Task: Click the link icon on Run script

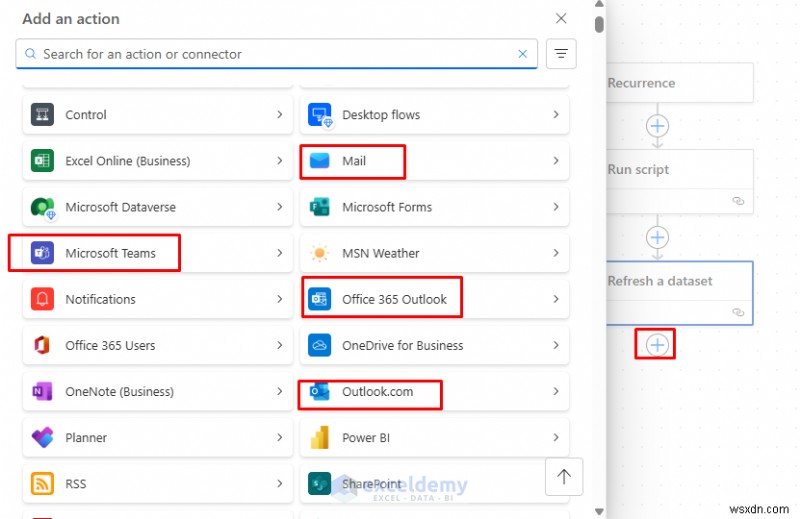Action: [x=738, y=201]
